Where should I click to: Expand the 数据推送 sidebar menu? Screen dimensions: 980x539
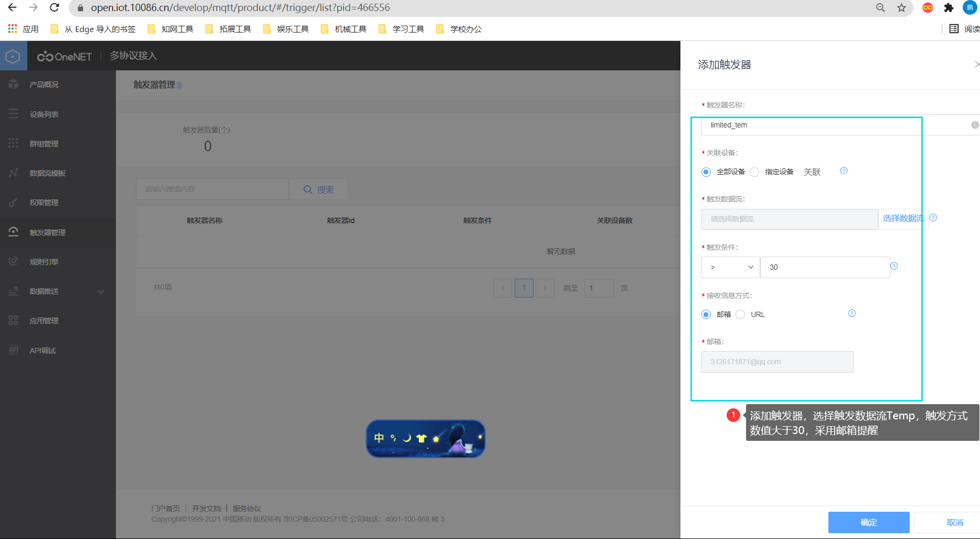44,291
